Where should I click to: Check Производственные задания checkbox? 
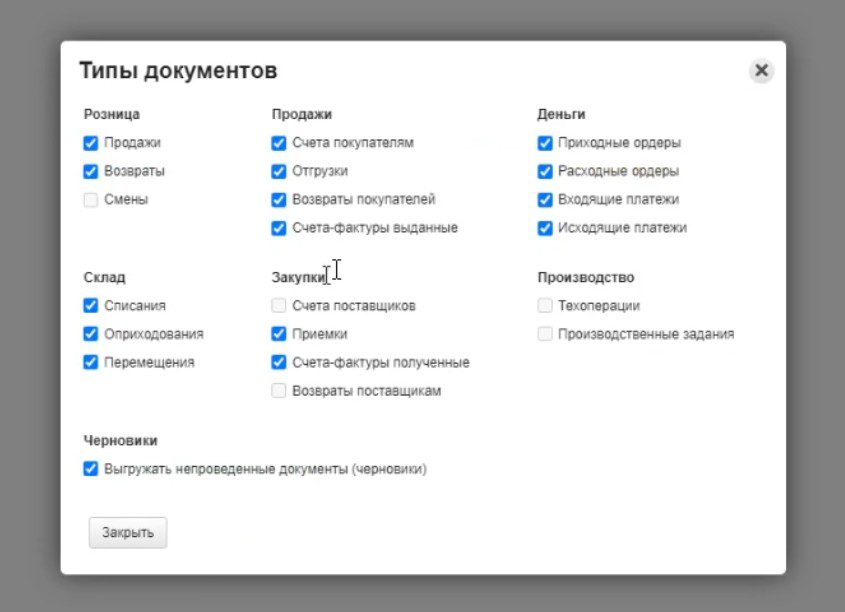[545, 334]
